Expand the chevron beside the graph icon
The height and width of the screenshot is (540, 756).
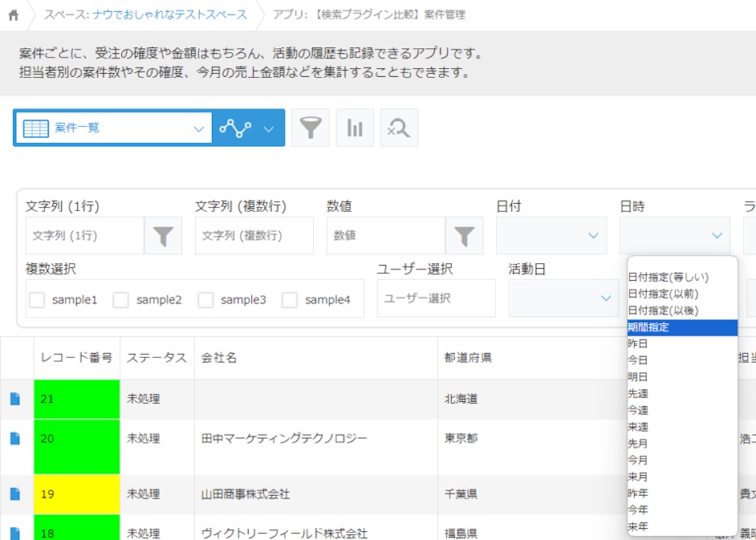269,129
